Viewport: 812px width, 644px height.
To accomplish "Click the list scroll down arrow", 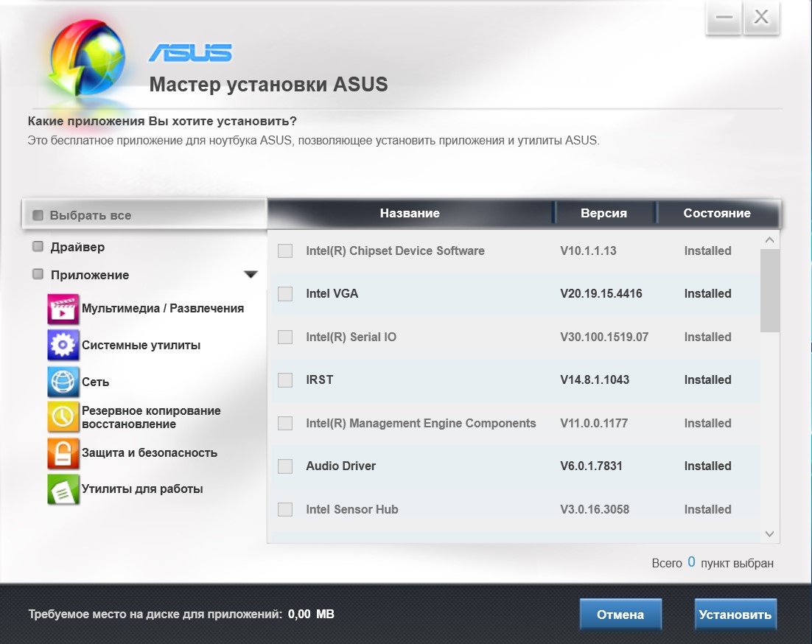I will tap(769, 533).
